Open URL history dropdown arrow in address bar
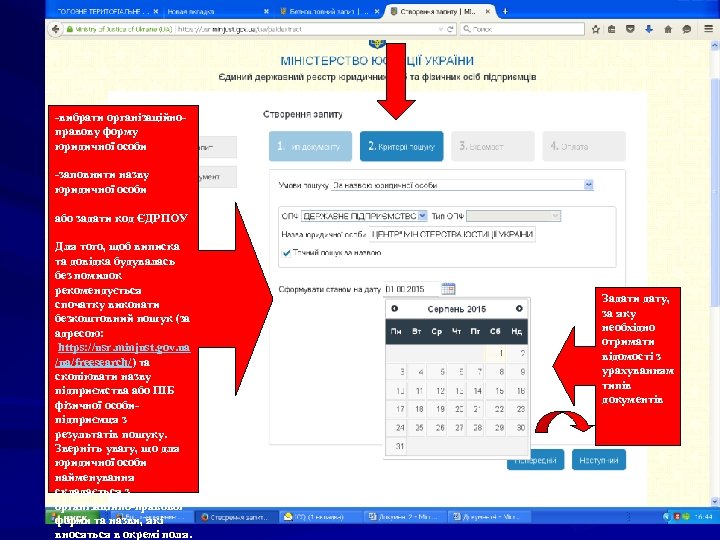Viewport: 720px width, 540px height. tap(441, 29)
